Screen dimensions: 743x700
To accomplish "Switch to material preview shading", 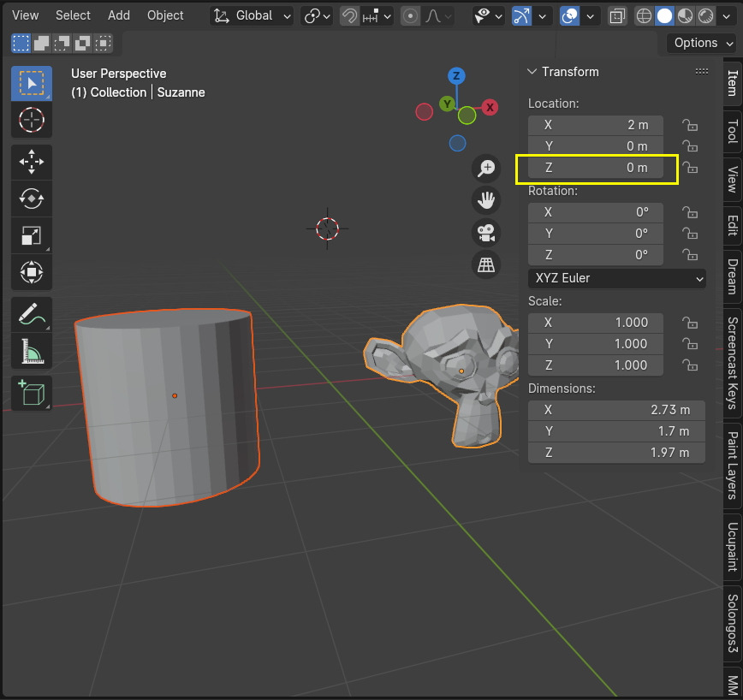I will coord(685,16).
